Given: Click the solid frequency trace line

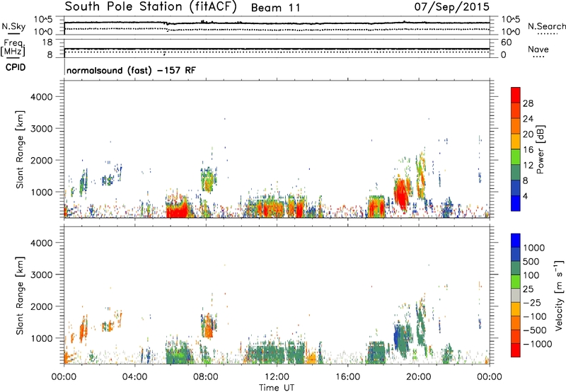Looking at the screenshot, I should click(277, 49).
